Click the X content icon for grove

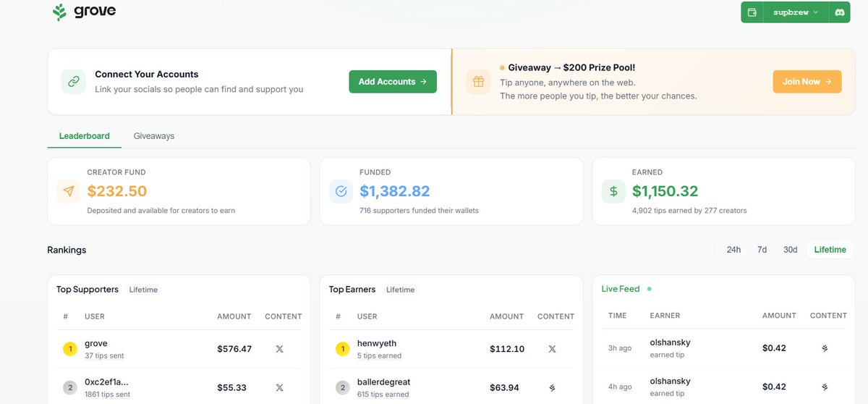tap(280, 349)
